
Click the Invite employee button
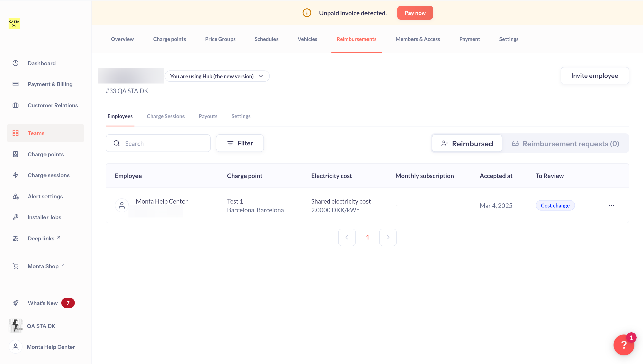tap(594, 76)
